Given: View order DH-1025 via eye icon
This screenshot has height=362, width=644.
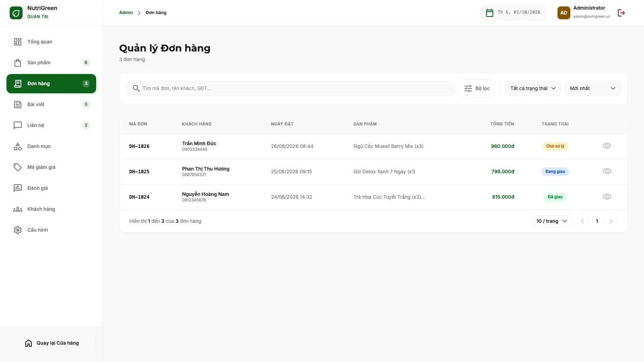Looking at the screenshot, I should click(607, 171).
